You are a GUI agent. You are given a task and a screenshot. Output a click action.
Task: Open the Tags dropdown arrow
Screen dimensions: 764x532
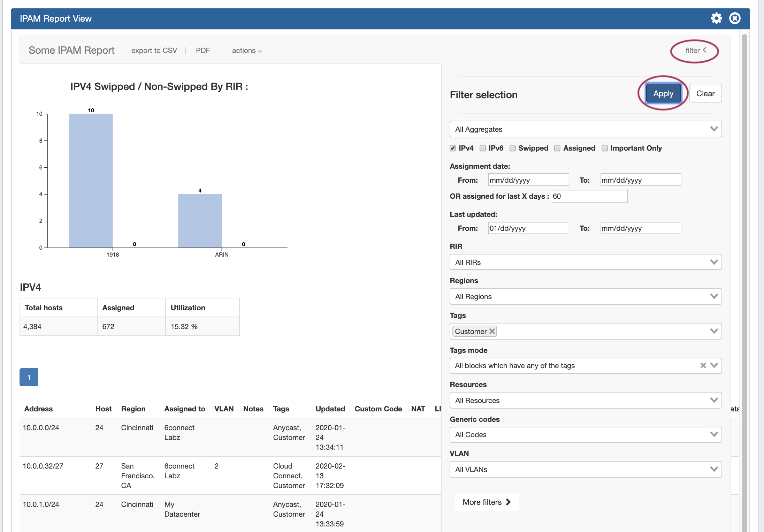pos(714,331)
